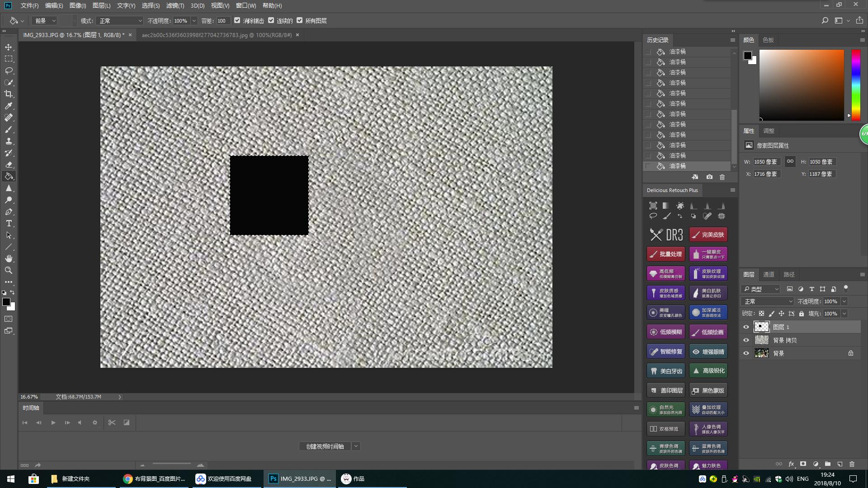Hide the 背景 拷贝 layer

pos(746,340)
